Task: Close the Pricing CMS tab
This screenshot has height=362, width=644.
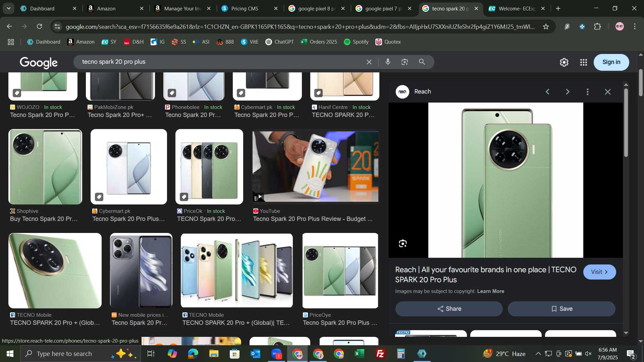Action: click(276, 8)
